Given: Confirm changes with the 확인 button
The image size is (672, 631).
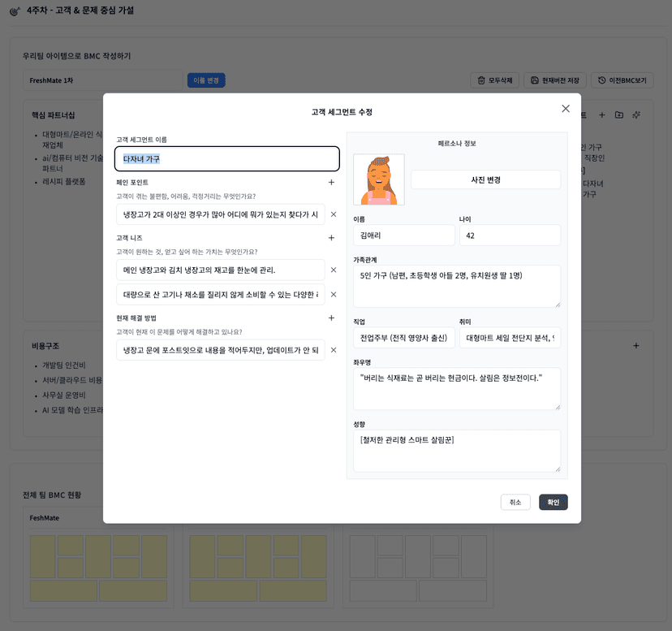Looking at the screenshot, I should pos(554,502).
